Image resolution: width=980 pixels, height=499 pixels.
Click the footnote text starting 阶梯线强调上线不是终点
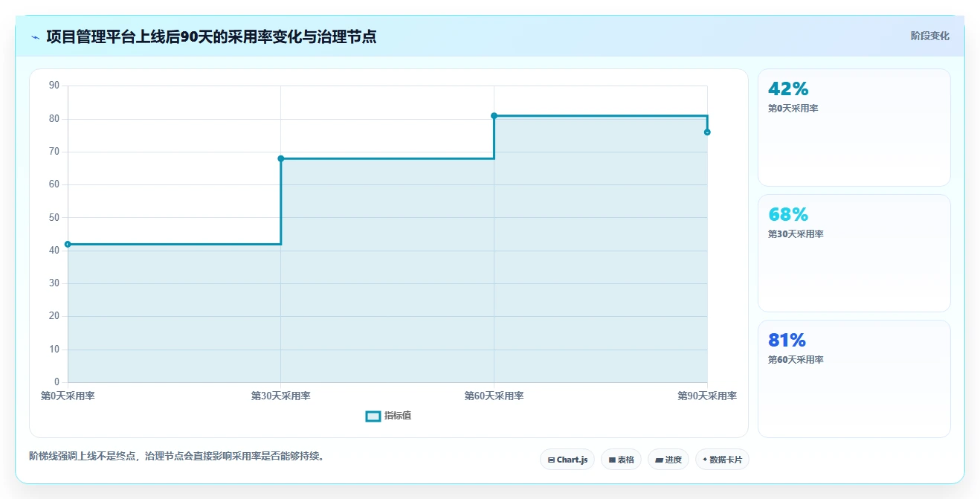click(x=176, y=456)
